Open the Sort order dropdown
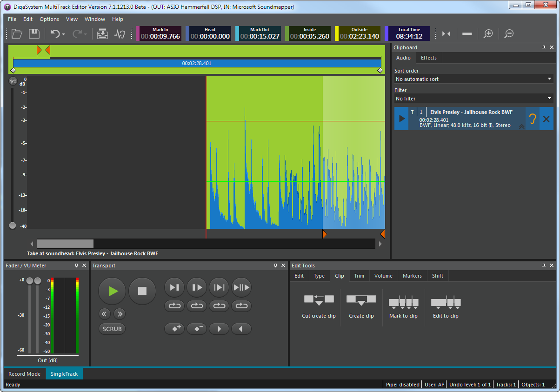 tap(473, 79)
